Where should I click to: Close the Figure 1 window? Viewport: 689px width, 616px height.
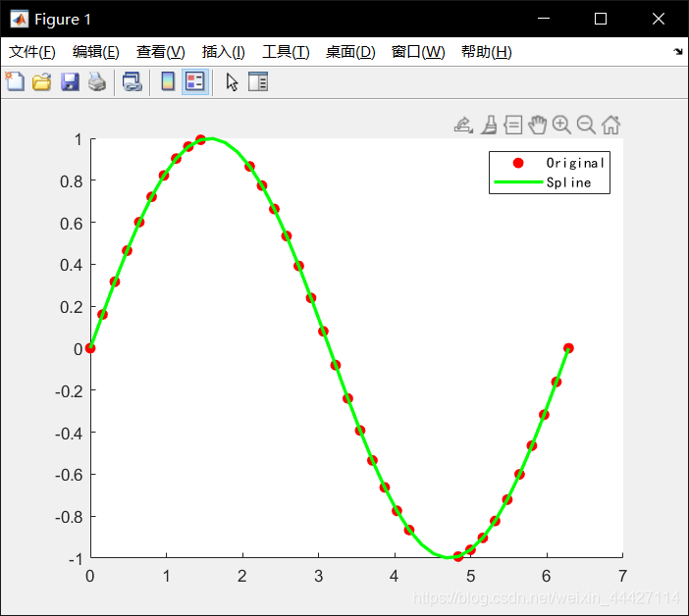(x=659, y=19)
